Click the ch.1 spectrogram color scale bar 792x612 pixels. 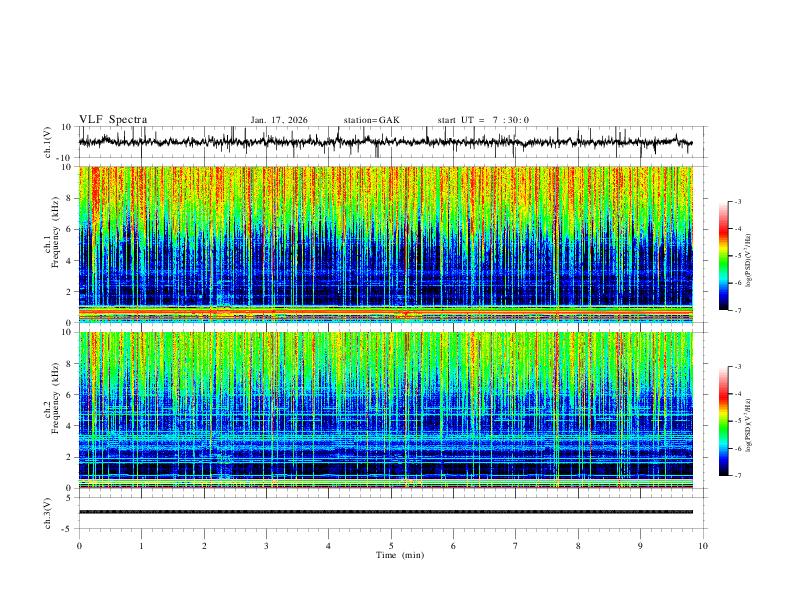[723, 256]
